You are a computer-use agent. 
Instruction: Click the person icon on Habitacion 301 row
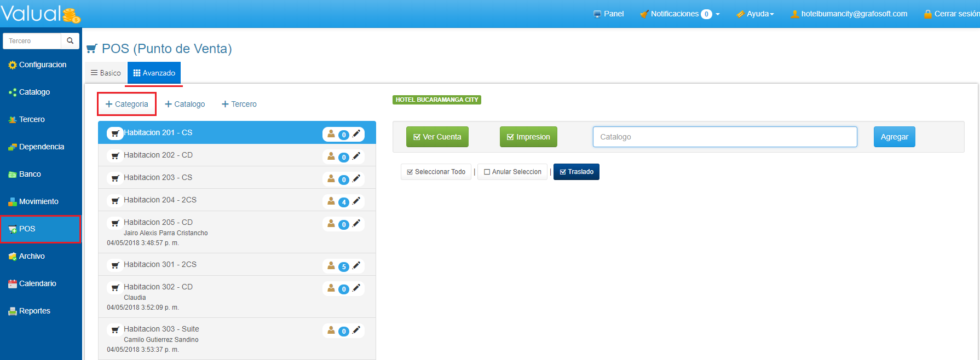click(x=331, y=265)
